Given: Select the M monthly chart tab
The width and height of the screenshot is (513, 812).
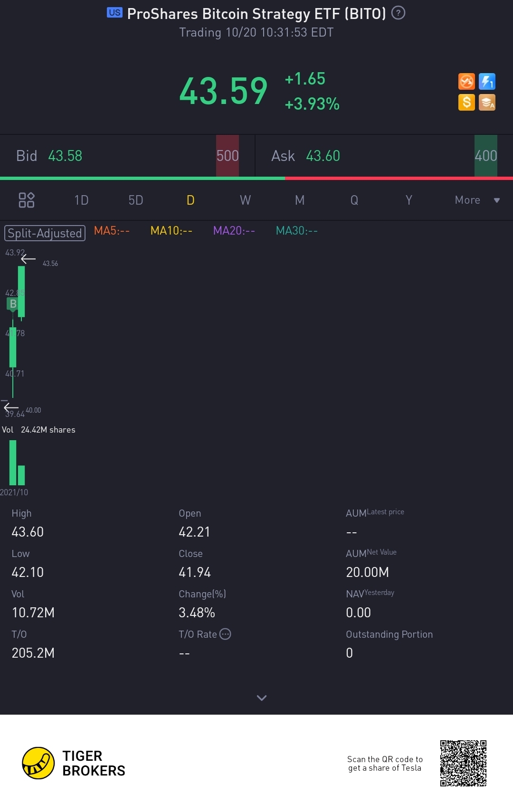Looking at the screenshot, I should (x=300, y=200).
